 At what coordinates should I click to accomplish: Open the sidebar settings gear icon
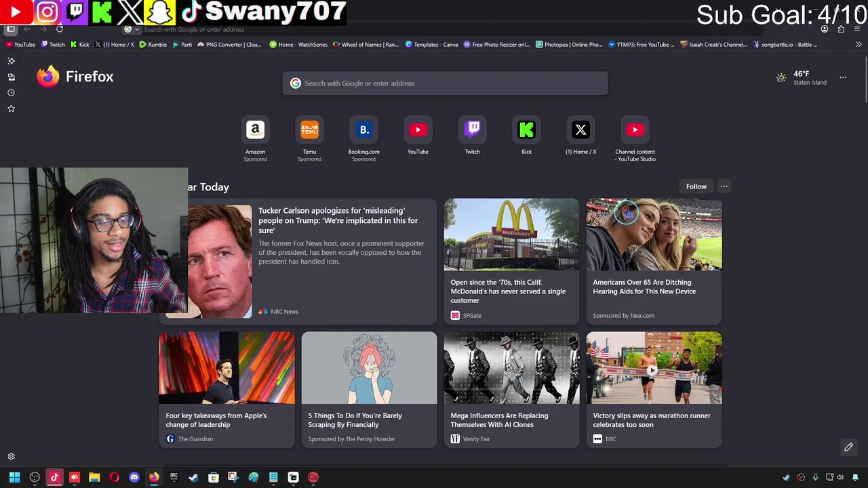tap(11, 457)
